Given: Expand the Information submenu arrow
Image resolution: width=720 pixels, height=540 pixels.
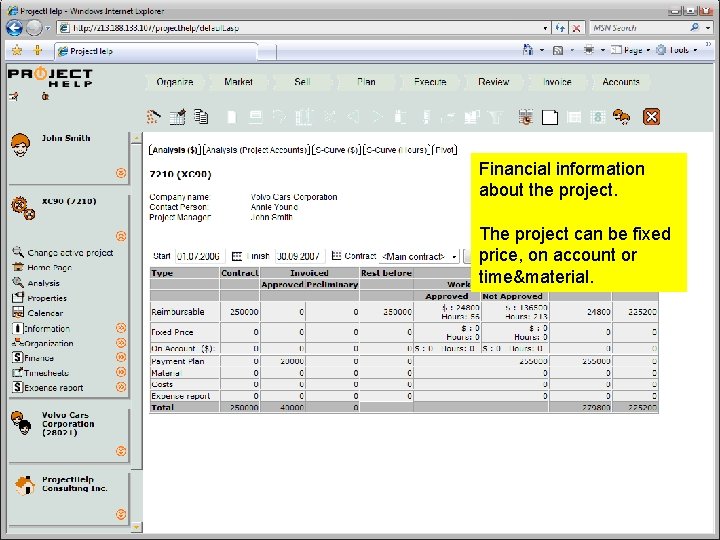Looking at the screenshot, I should 121,328.
